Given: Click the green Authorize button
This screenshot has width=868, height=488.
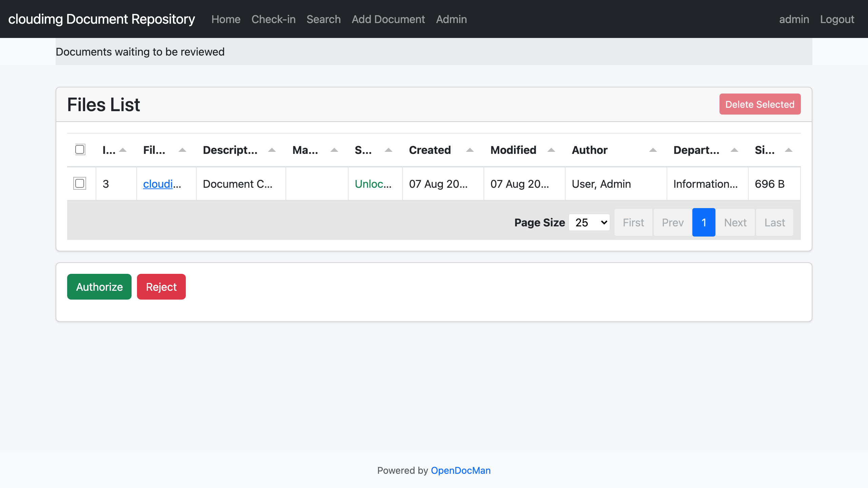Looking at the screenshot, I should pos(99,287).
